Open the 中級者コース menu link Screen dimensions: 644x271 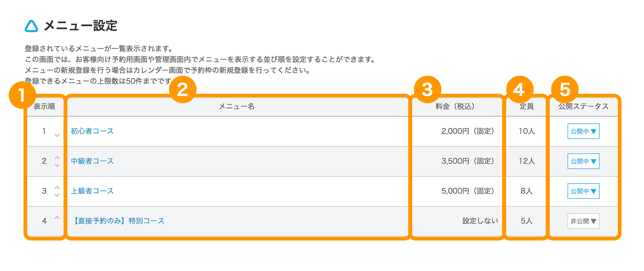pos(92,161)
